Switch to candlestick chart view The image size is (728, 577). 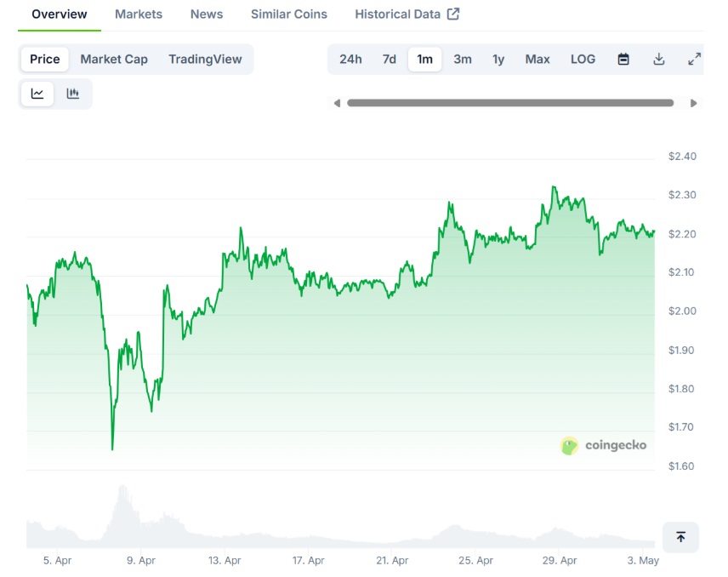click(73, 94)
